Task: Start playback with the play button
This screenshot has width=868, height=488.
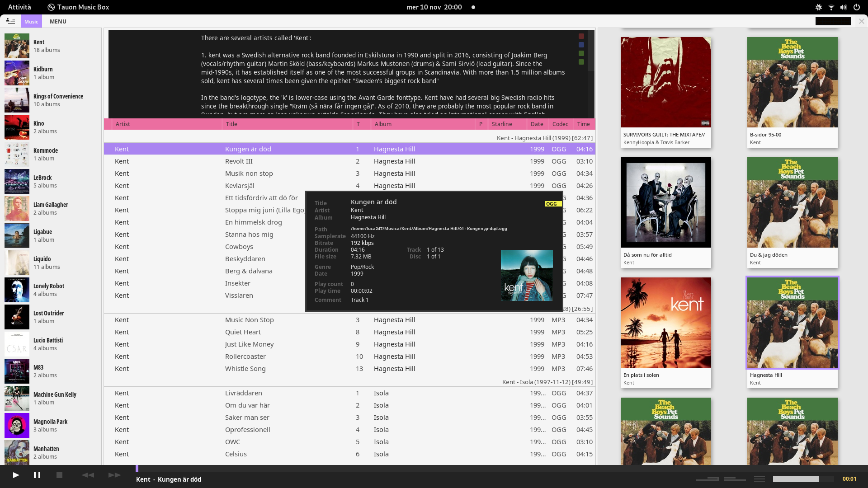Action: tap(16, 475)
